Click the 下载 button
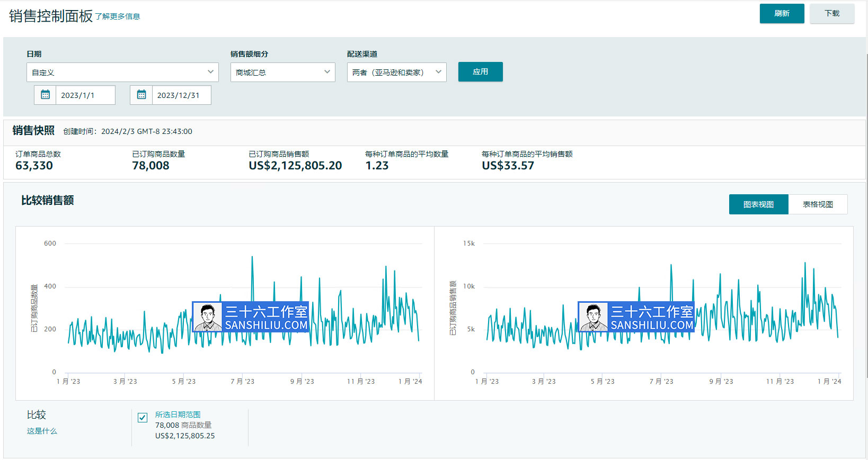 pos(832,13)
